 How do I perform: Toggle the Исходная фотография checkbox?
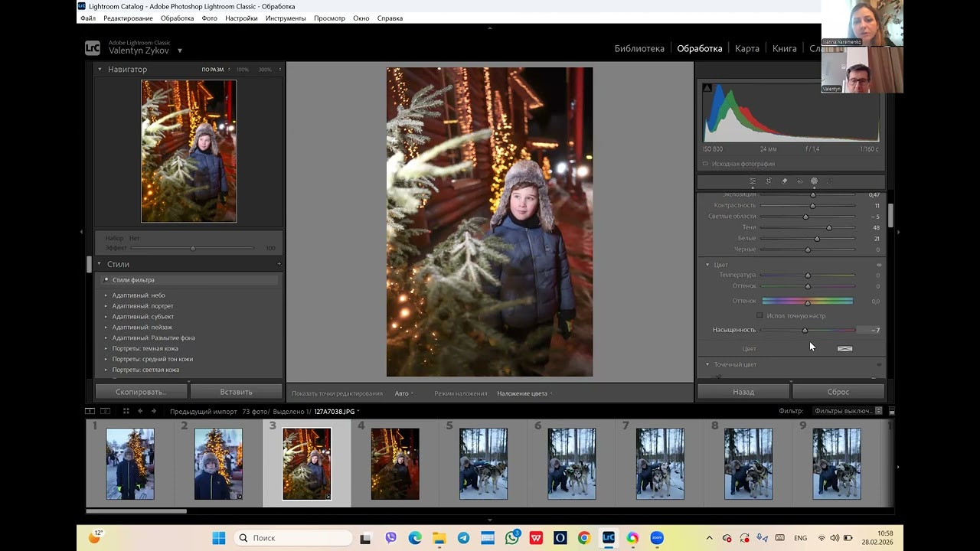pyautogui.click(x=705, y=164)
